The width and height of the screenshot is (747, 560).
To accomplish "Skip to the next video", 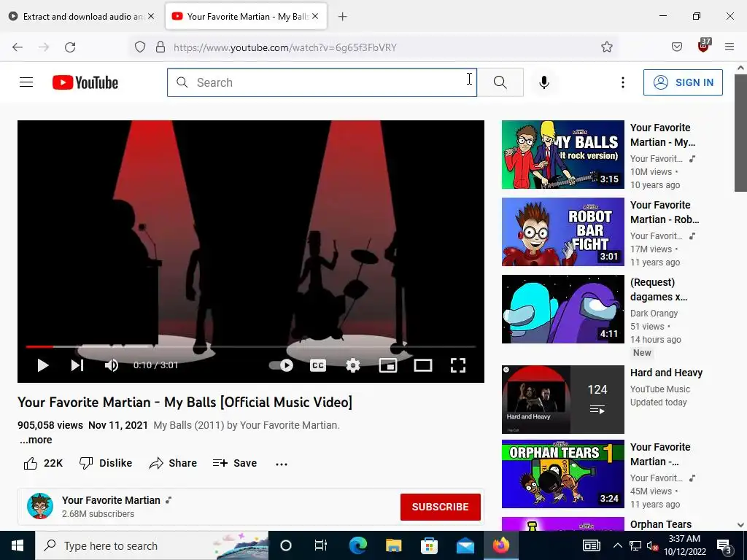I will 77,365.
